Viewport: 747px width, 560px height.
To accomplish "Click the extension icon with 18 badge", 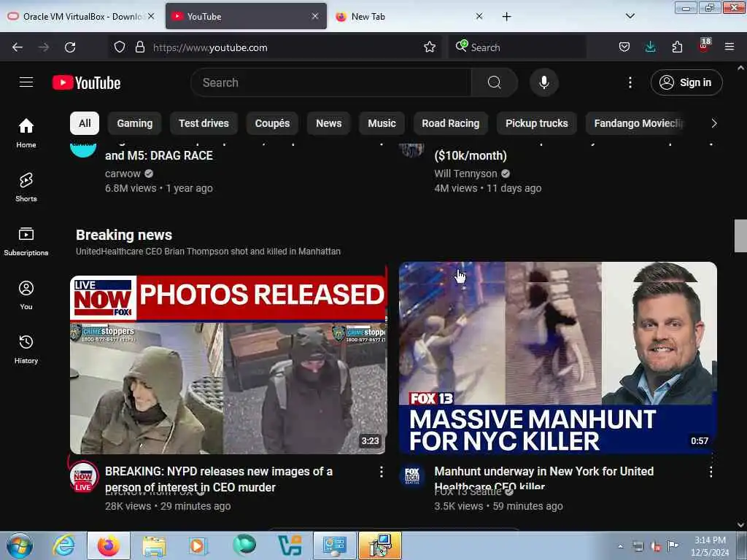I will (x=704, y=46).
